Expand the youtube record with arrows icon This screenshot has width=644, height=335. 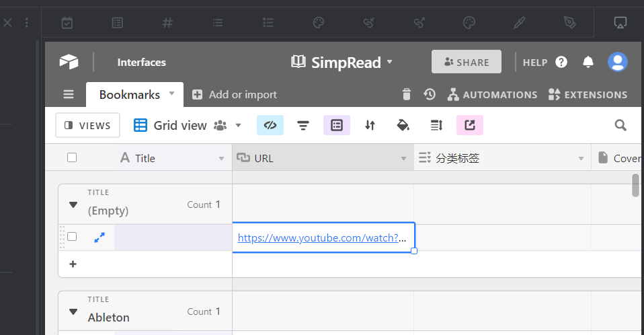pyautogui.click(x=99, y=237)
